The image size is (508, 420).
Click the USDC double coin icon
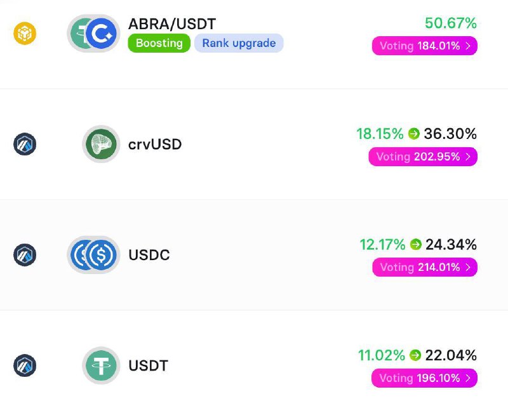click(x=93, y=254)
